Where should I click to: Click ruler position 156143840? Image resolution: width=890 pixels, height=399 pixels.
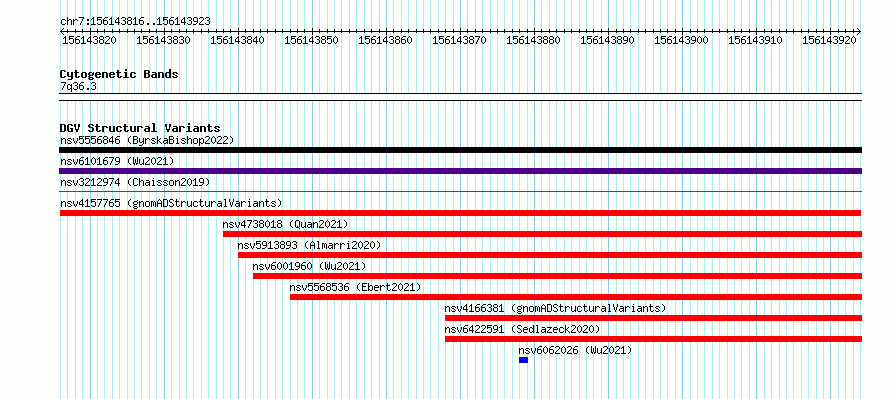pyautogui.click(x=237, y=40)
